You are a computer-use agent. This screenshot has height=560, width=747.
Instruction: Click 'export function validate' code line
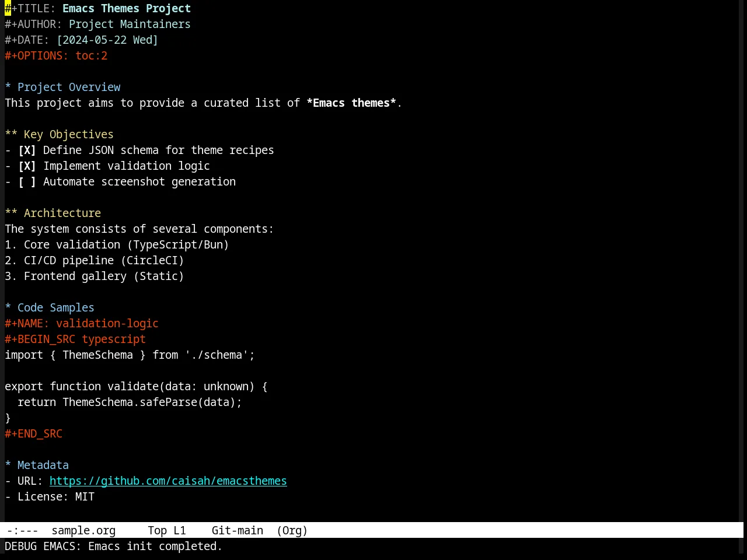[136, 386]
